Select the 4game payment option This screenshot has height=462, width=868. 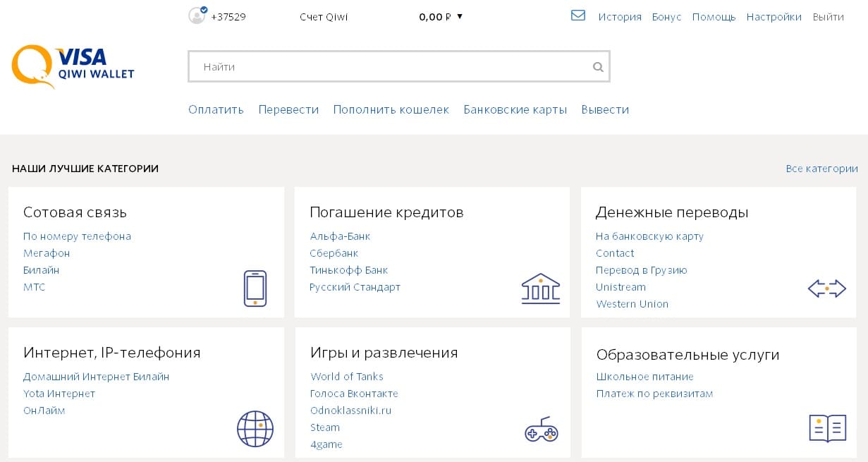[x=326, y=444]
